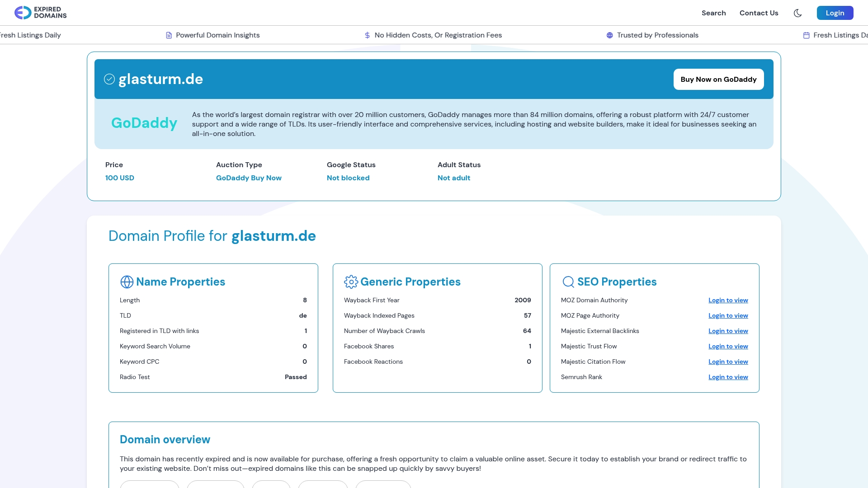Click the GoDaddy logo text
The image size is (868, 488).
click(144, 123)
